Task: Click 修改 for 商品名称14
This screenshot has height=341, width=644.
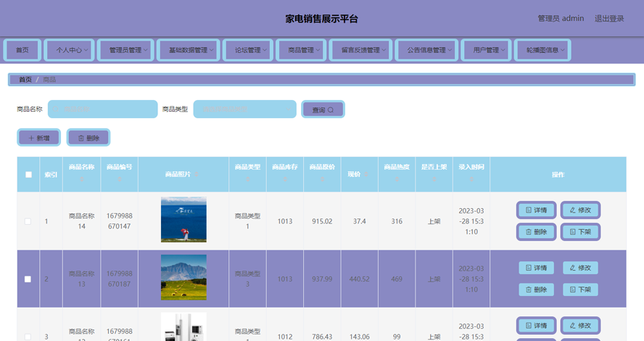Action: pos(580,210)
